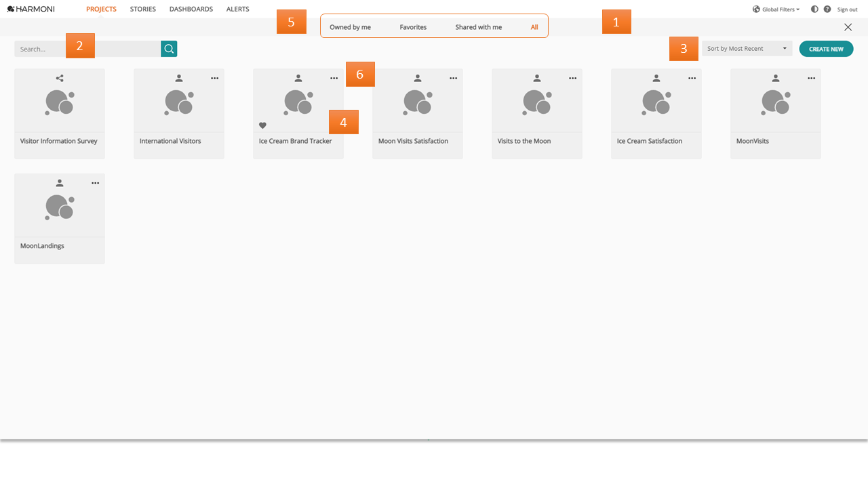Screen dimensions: 868x488
Task: Switch to the Stories tab
Action: [143, 9]
